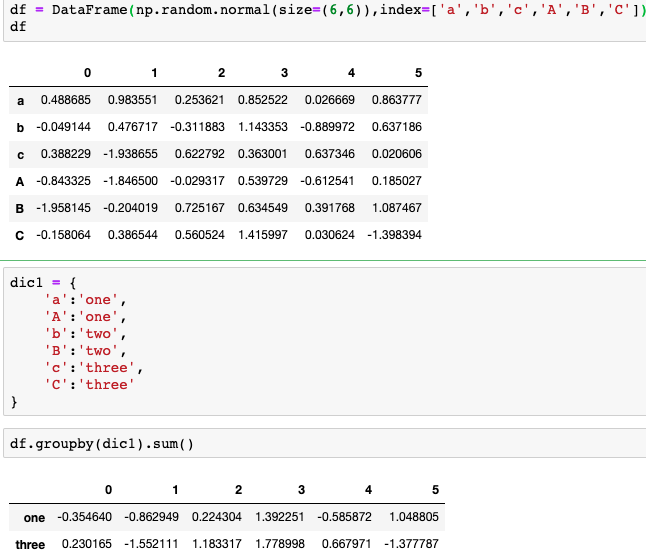
Task: Select value -0.843325 in row A
Action: tap(63, 181)
